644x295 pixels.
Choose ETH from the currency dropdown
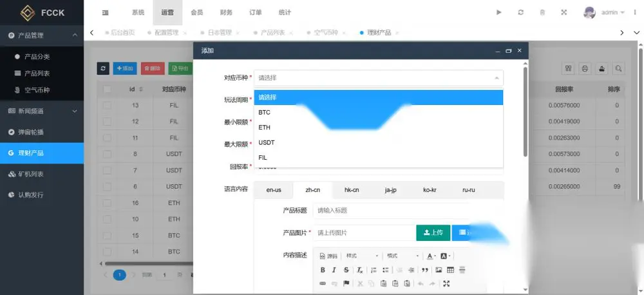[x=378, y=128]
